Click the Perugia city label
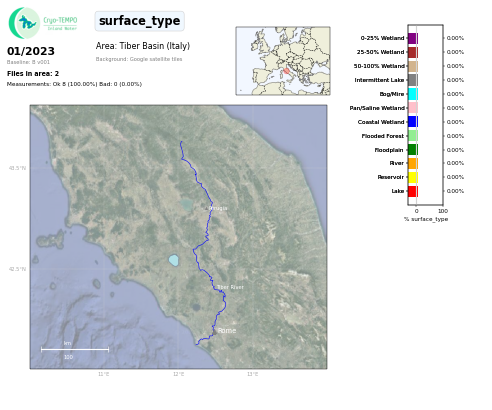This screenshot has height=410, width=492. click(x=218, y=208)
